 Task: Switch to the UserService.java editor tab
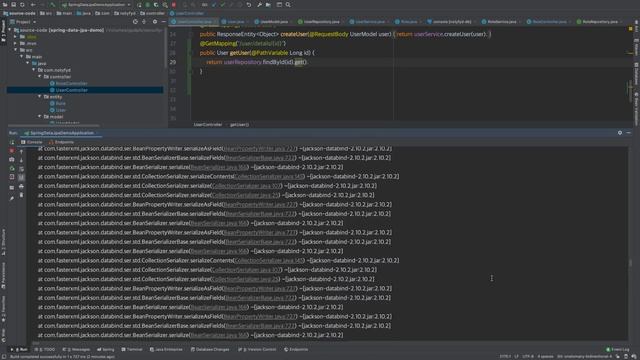click(367, 22)
